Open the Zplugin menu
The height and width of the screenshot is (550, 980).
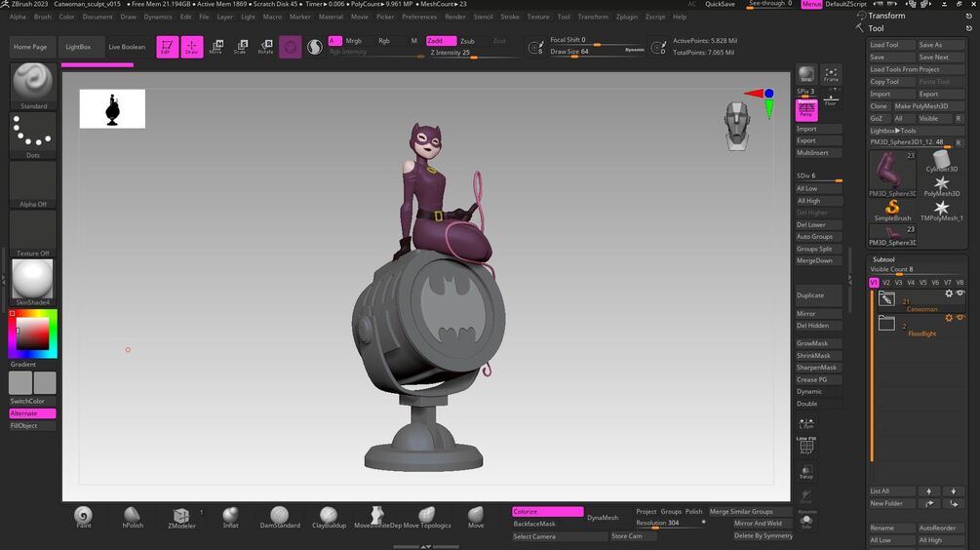pyautogui.click(x=627, y=17)
